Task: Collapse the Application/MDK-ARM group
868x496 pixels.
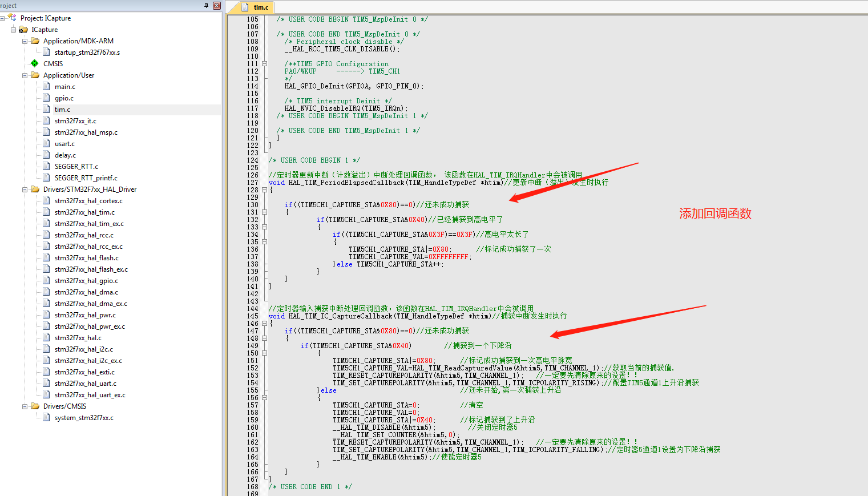Action: (25, 41)
